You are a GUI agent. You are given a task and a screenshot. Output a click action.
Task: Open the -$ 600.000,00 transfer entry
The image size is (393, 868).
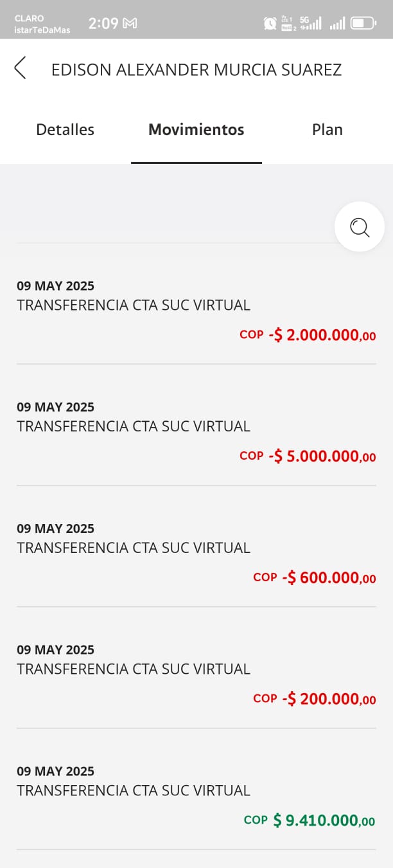(196, 548)
